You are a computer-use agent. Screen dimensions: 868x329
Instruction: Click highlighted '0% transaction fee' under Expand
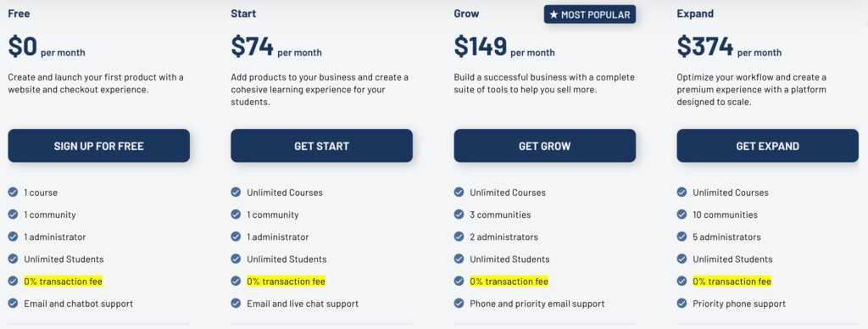tap(732, 282)
